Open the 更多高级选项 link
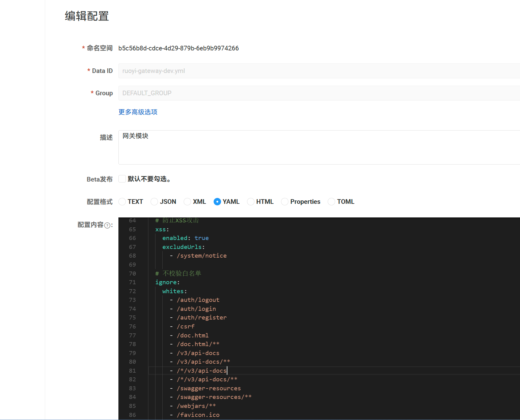Screen dimensions: 520x420 [x=137, y=112]
